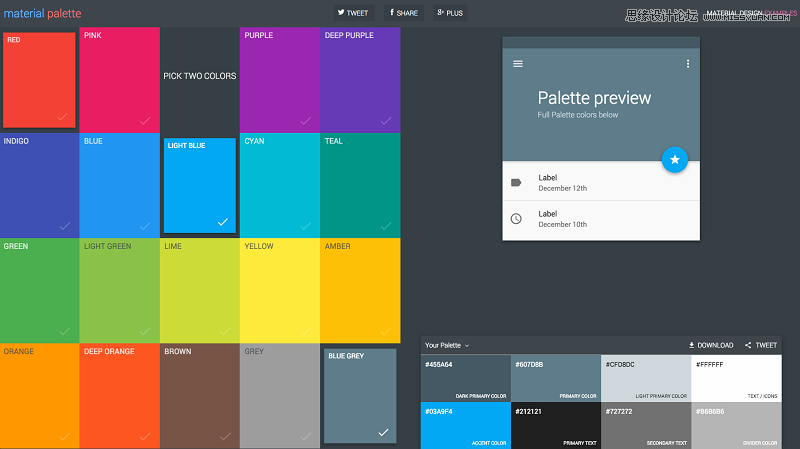
Task: Click the clock icon beside December 10th
Action: point(516,218)
